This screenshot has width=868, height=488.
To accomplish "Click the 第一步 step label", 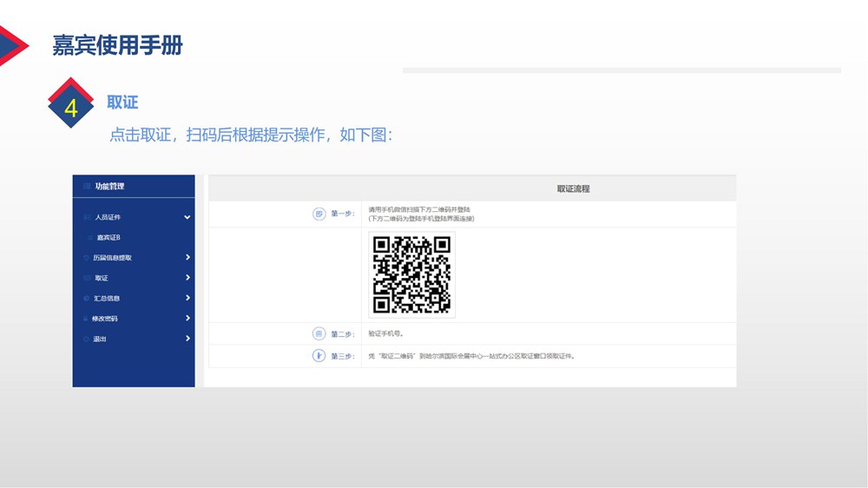I will (x=343, y=214).
